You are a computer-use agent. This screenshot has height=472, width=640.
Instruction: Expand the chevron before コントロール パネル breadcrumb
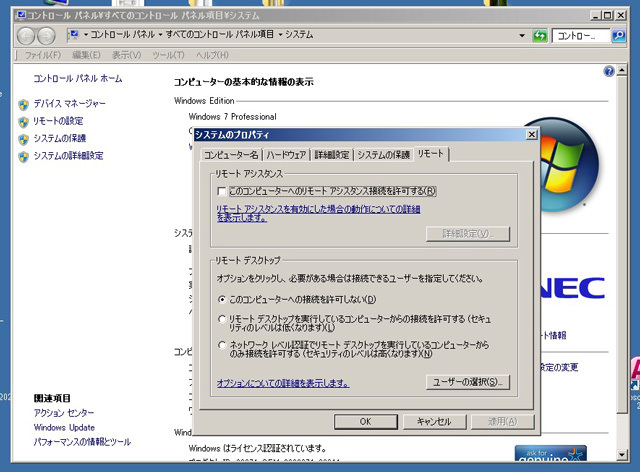(x=86, y=35)
